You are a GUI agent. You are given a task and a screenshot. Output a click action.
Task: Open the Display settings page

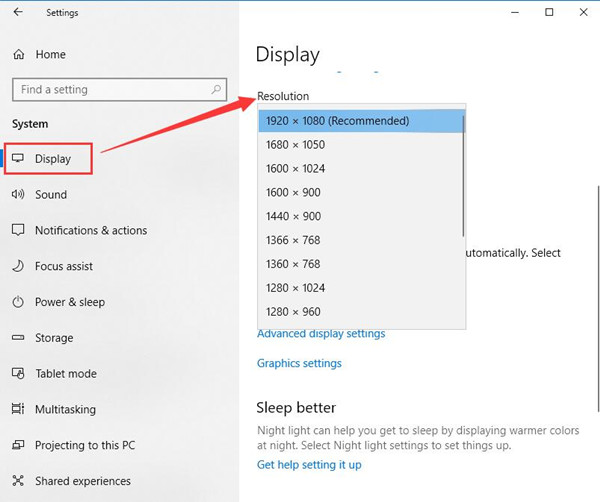click(x=52, y=159)
